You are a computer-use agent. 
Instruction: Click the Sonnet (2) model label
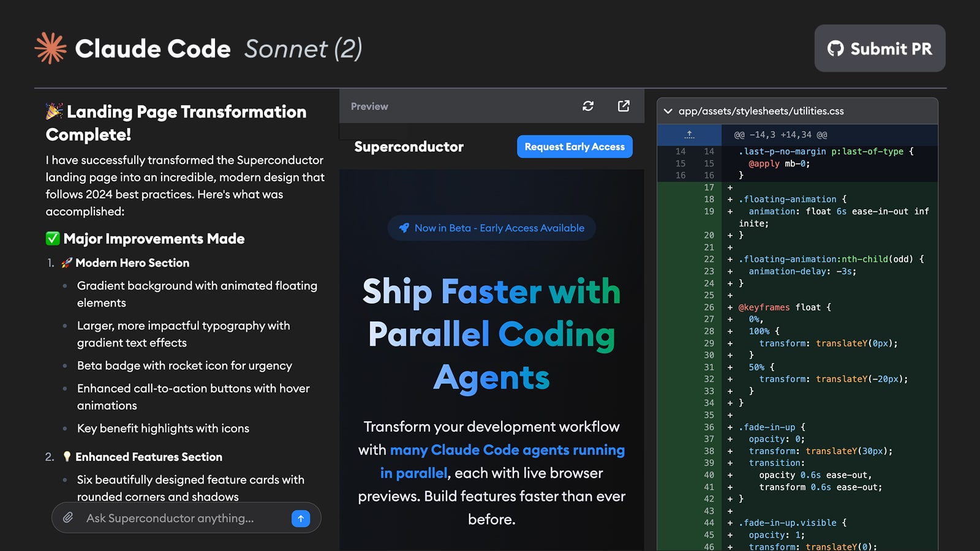click(303, 48)
